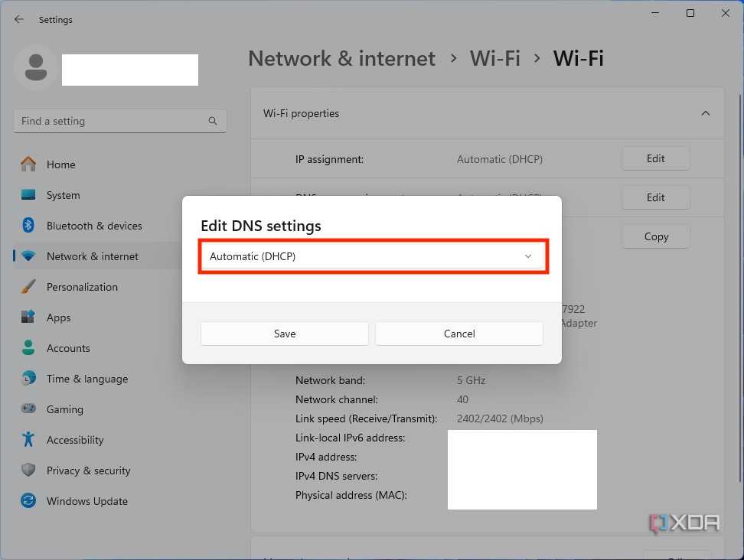Image resolution: width=744 pixels, height=560 pixels.
Task: Minimize the Settings window
Action: (655, 13)
